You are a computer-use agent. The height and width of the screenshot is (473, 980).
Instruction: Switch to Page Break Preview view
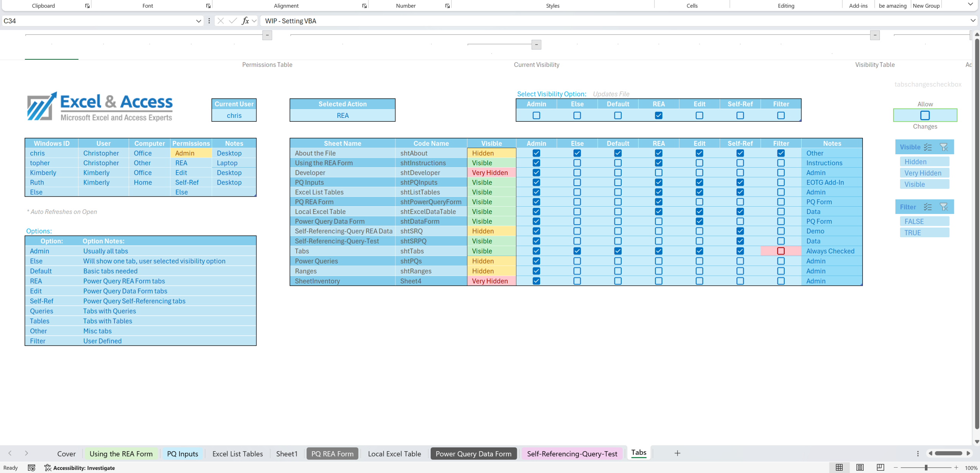[x=880, y=467]
